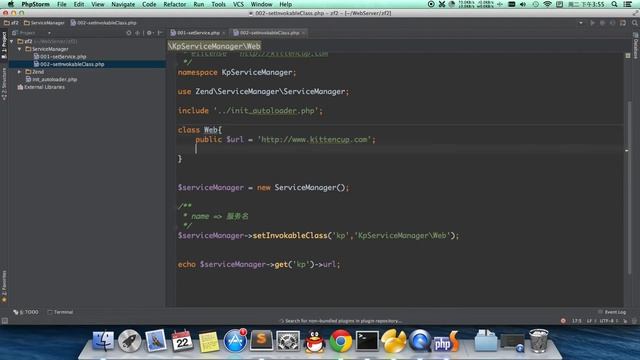
Task: Click the Run button in the toolbar
Action: pos(592,23)
